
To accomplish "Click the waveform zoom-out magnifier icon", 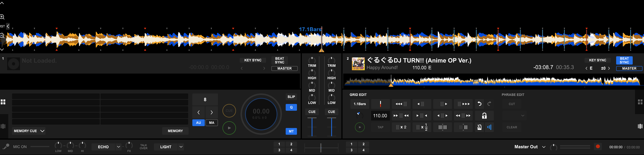I will click(x=2, y=36).
